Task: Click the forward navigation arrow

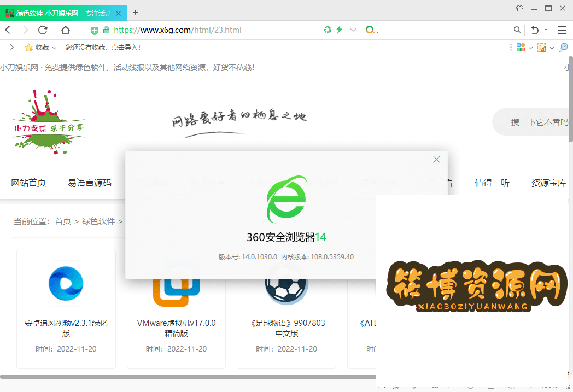Action: [26, 30]
